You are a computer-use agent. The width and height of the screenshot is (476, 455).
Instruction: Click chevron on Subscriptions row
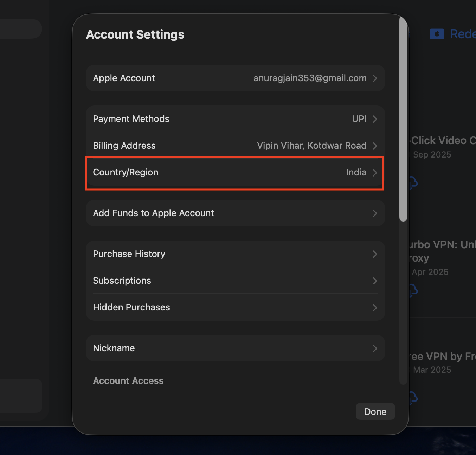pos(375,281)
